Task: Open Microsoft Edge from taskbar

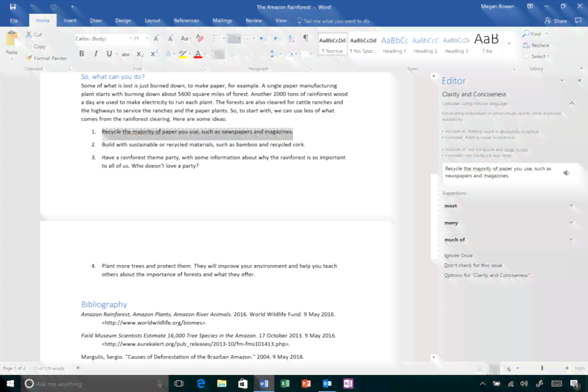Action: (201, 383)
